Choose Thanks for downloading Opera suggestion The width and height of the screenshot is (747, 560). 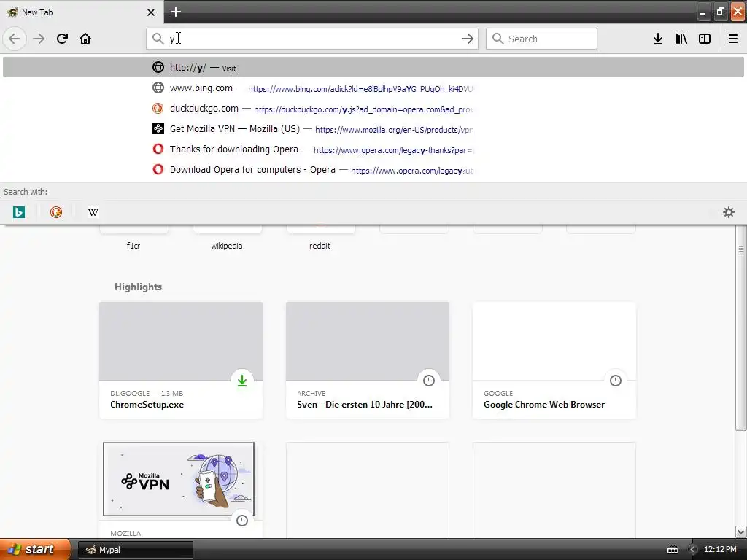373,149
